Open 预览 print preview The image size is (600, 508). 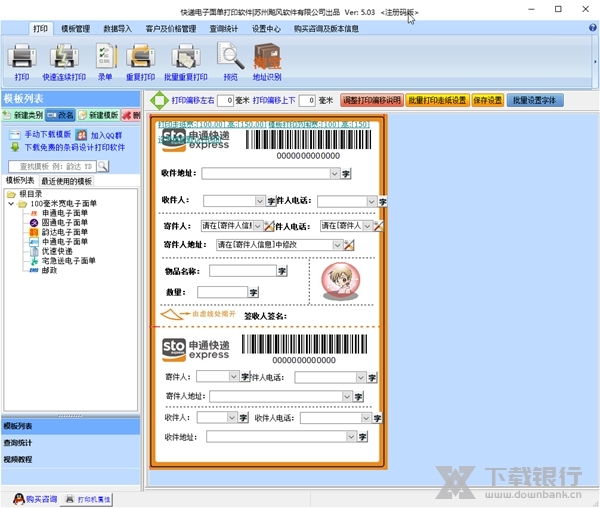coord(231,61)
